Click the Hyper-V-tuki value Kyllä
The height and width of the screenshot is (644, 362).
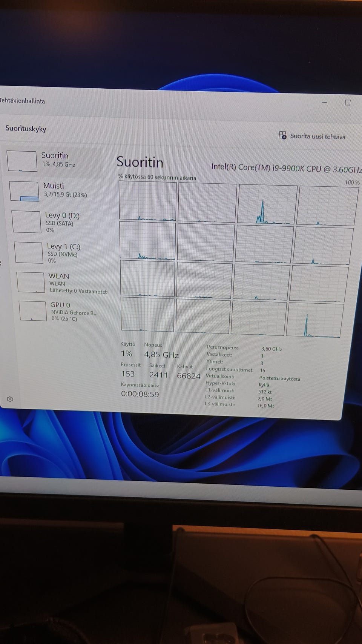(x=264, y=385)
